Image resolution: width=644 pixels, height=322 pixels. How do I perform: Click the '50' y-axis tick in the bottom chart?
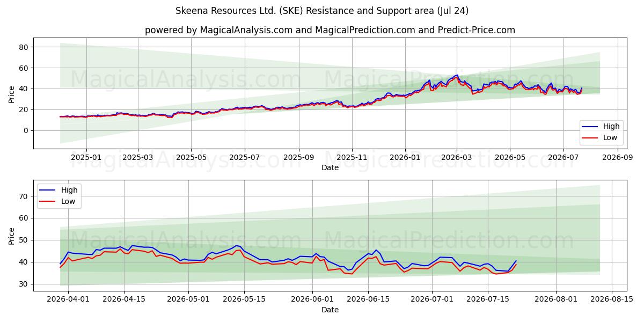tap(24, 240)
